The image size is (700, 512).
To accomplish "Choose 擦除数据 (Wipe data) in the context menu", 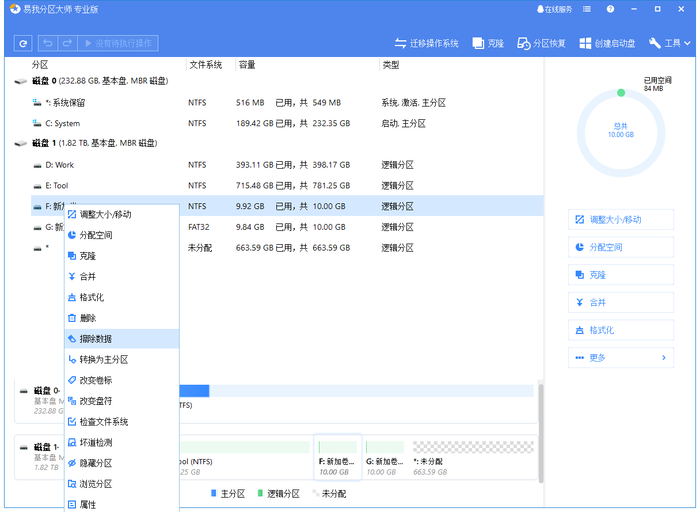I will point(96,339).
